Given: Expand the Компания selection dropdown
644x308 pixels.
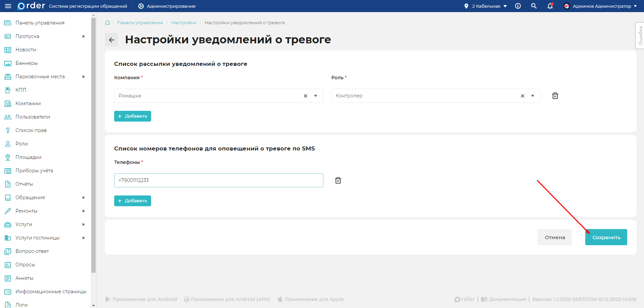Looking at the screenshot, I should pos(315,96).
